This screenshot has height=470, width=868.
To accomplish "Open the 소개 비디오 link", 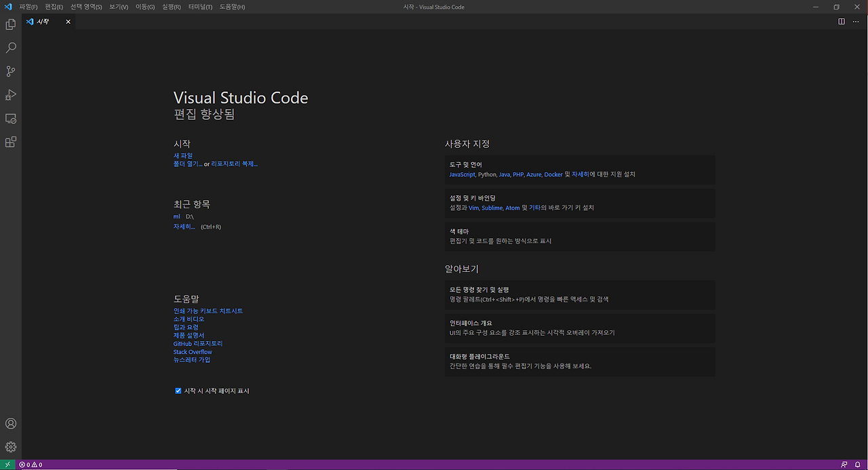I will point(189,319).
